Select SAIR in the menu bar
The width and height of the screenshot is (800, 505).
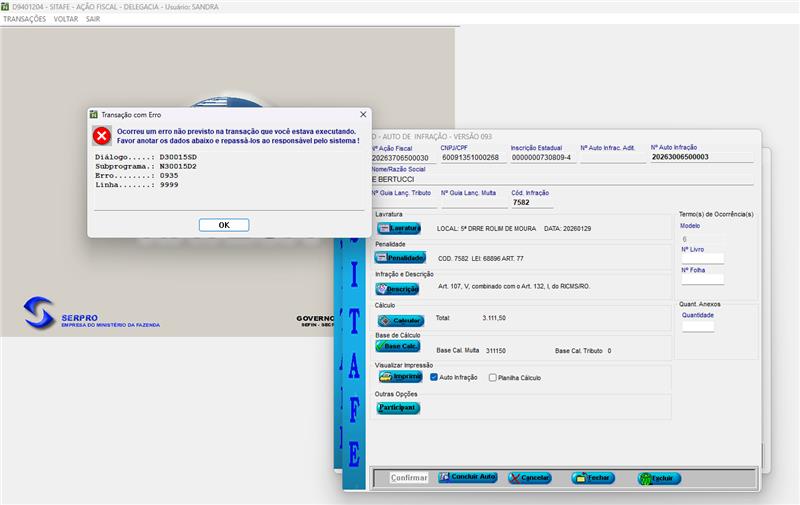pyautogui.click(x=93, y=19)
